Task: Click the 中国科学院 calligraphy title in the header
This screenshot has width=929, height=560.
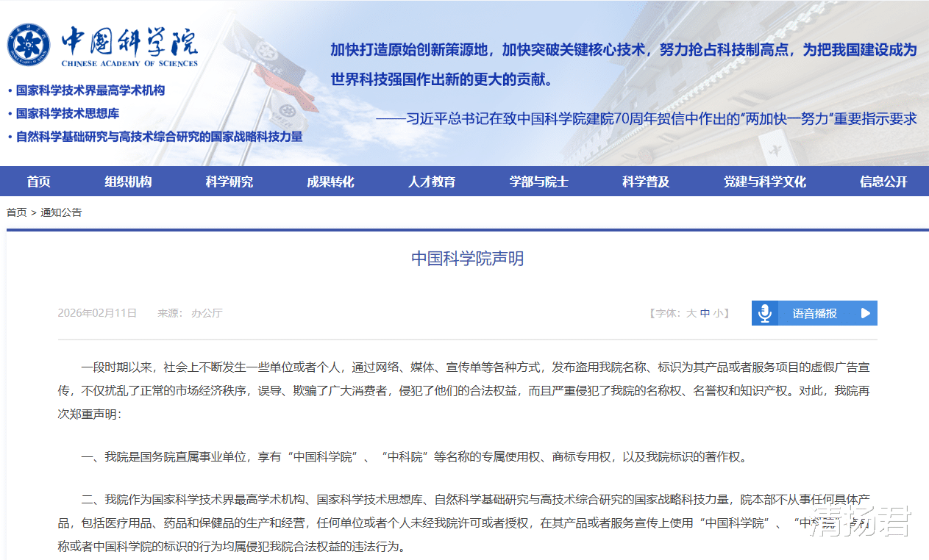Action: click(129, 40)
